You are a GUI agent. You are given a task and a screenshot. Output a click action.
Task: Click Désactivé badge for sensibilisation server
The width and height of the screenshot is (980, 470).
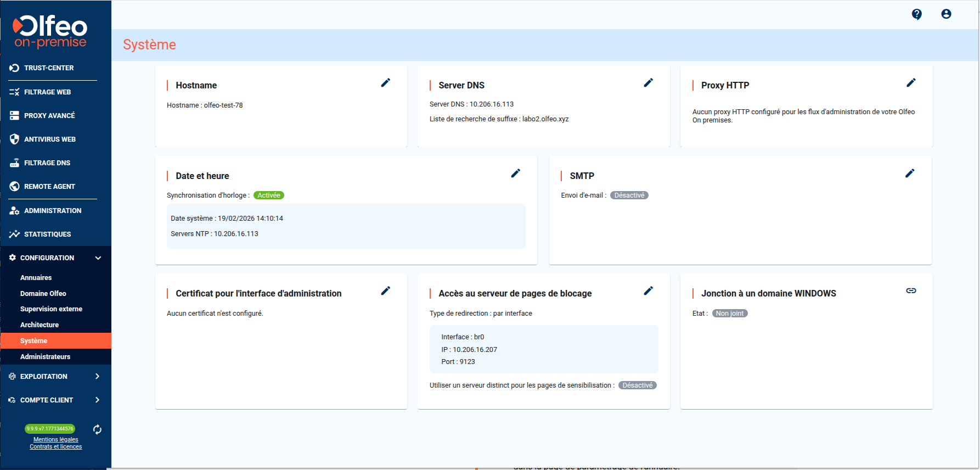[638, 385]
